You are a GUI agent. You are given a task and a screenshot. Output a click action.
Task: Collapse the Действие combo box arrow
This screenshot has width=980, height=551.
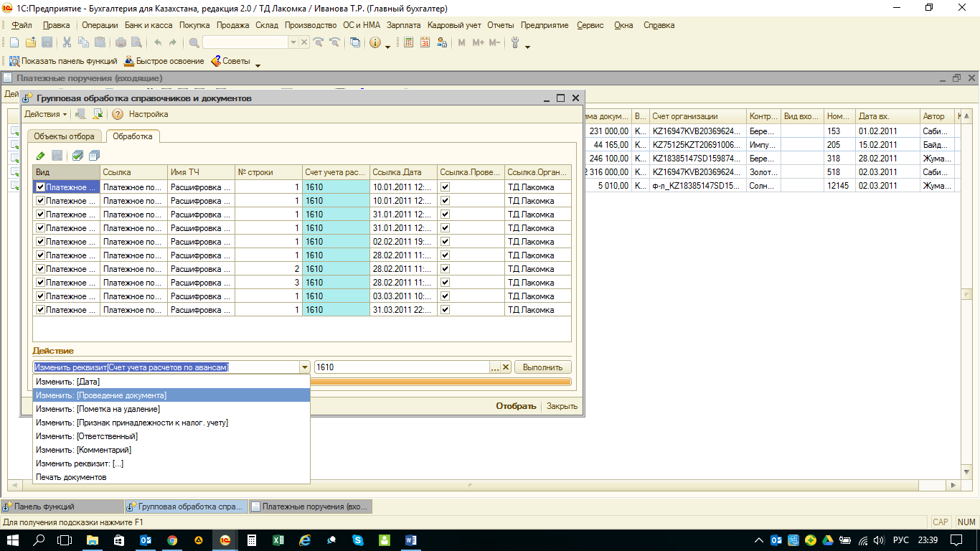coord(305,367)
